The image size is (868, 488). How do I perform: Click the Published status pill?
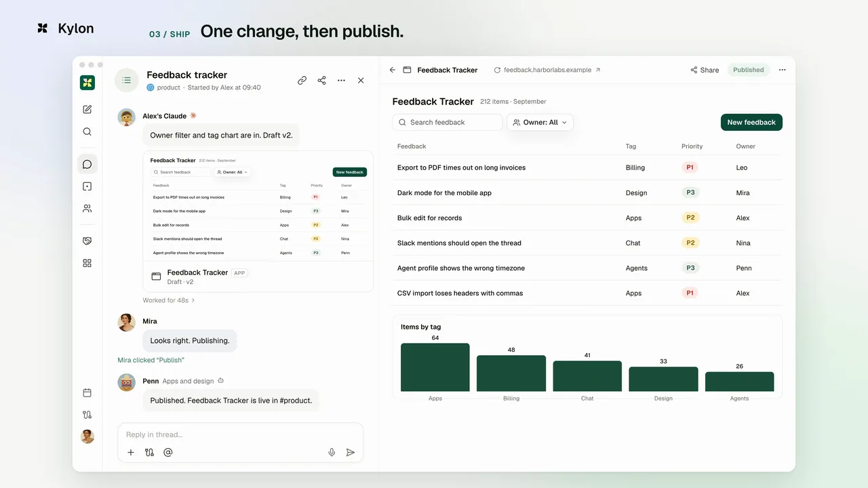coord(749,70)
